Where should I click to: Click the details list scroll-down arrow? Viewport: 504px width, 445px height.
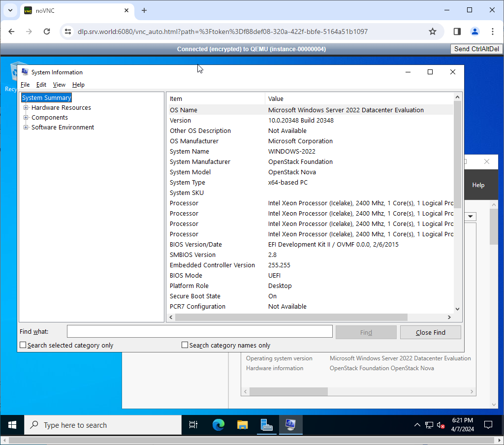pos(457,309)
